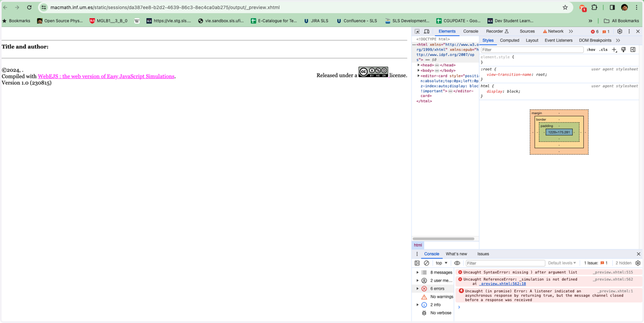Open the top context dropdown

(441, 263)
